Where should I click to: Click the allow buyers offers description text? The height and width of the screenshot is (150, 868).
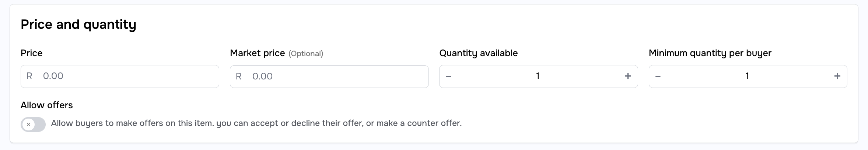point(256,123)
